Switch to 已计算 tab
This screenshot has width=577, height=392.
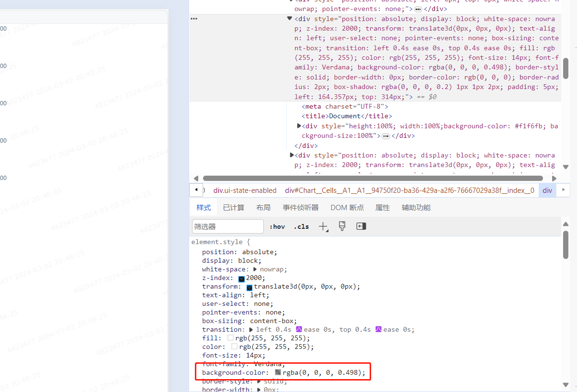click(234, 207)
